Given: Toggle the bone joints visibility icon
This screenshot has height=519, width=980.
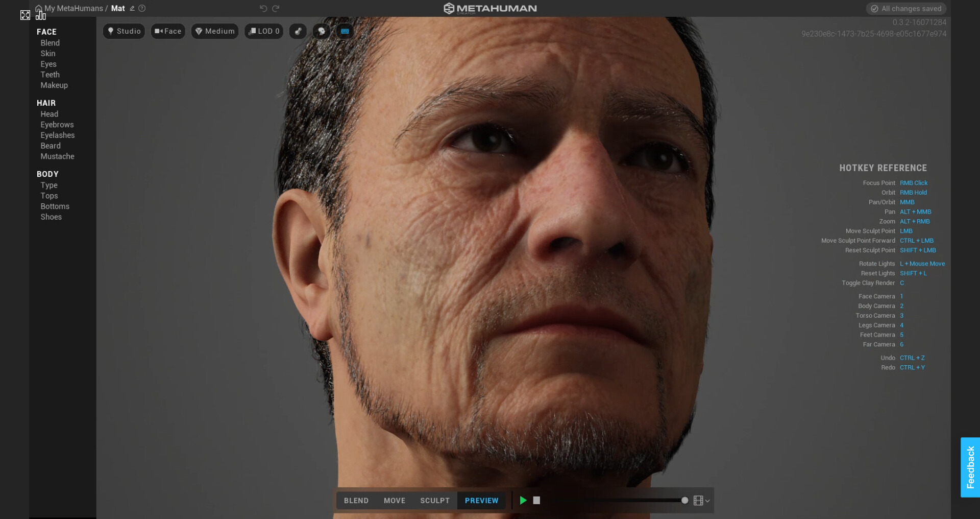Looking at the screenshot, I should [x=298, y=31].
